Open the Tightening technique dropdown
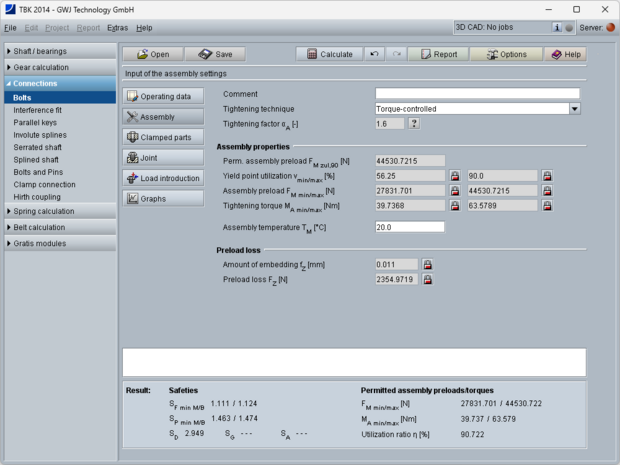This screenshot has width=620, height=465. click(x=575, y=108)
